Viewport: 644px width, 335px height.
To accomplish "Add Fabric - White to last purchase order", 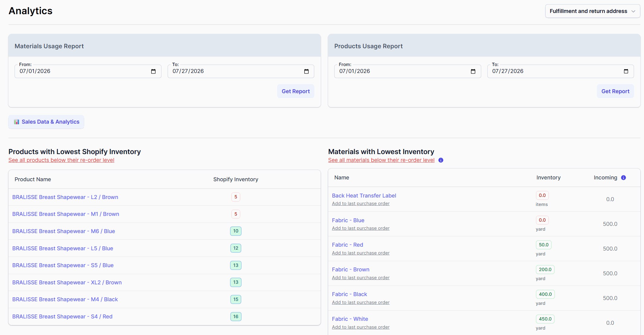I will pyautogui.click(x=361, y=327).
